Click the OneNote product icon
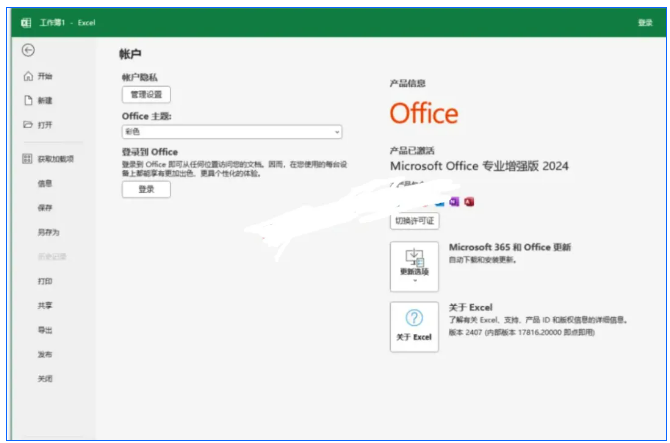The image size is (670, 443). click(x=454, y=202)
